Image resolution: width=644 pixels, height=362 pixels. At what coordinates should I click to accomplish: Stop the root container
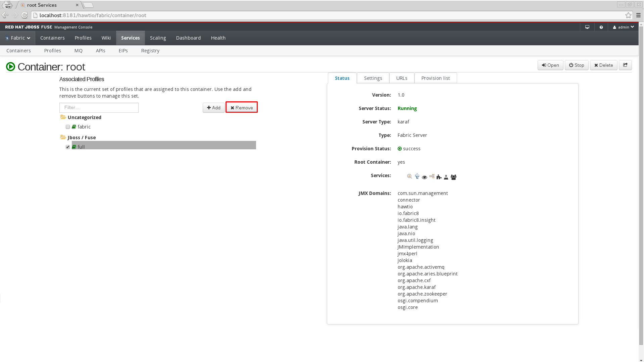click(x=577, y=65)
